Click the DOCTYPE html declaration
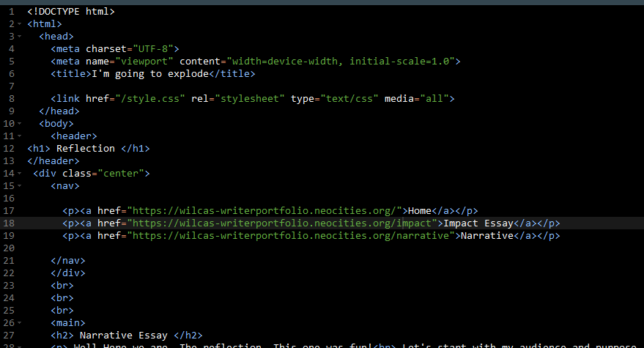 [71, 12]
